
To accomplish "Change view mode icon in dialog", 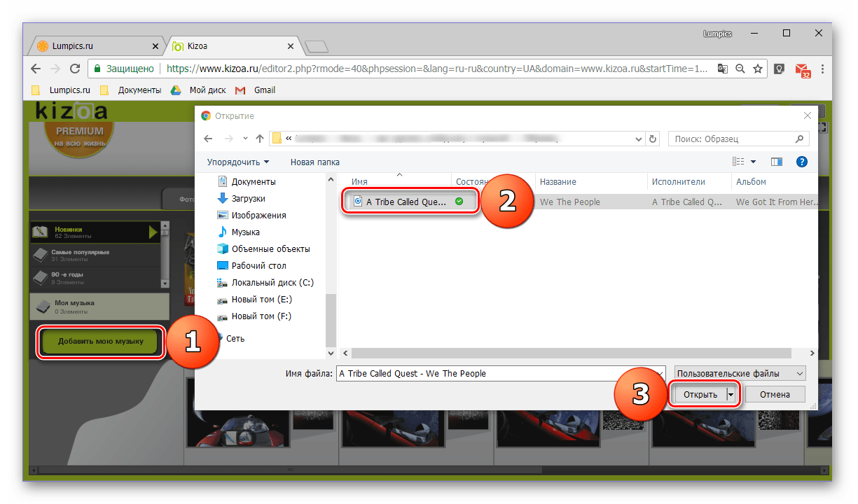I will point(738,162).
